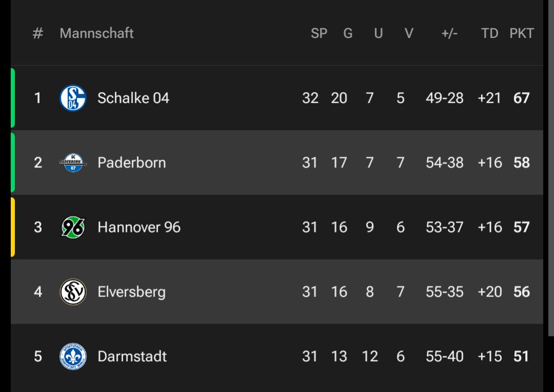The height and width of the screenshot is (392, 554).
Task: Open Elversberg team details
Action: coord(131,292)
